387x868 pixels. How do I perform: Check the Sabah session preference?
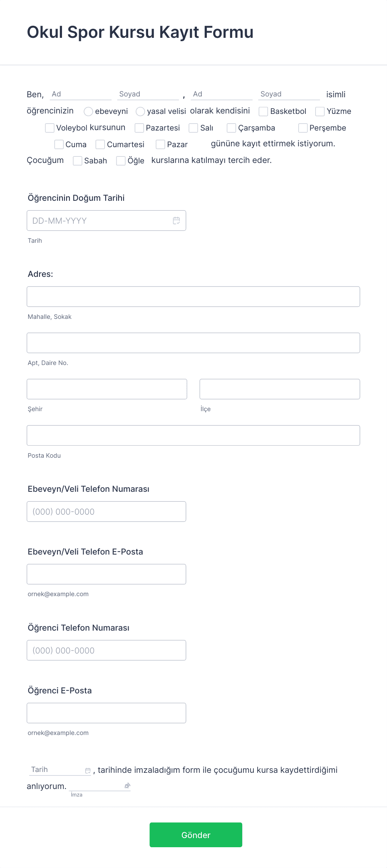click(x=77, y=161)
